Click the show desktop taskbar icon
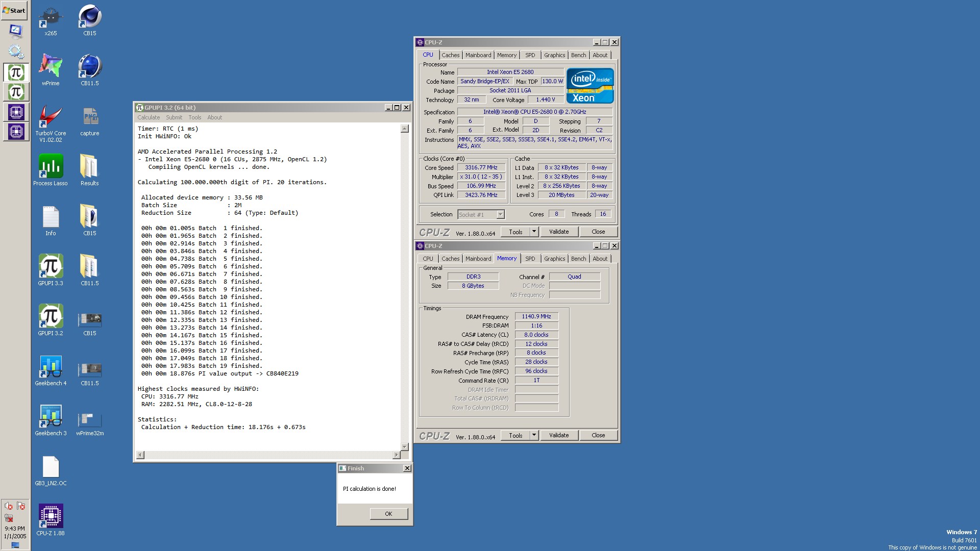 pos(16,32)
